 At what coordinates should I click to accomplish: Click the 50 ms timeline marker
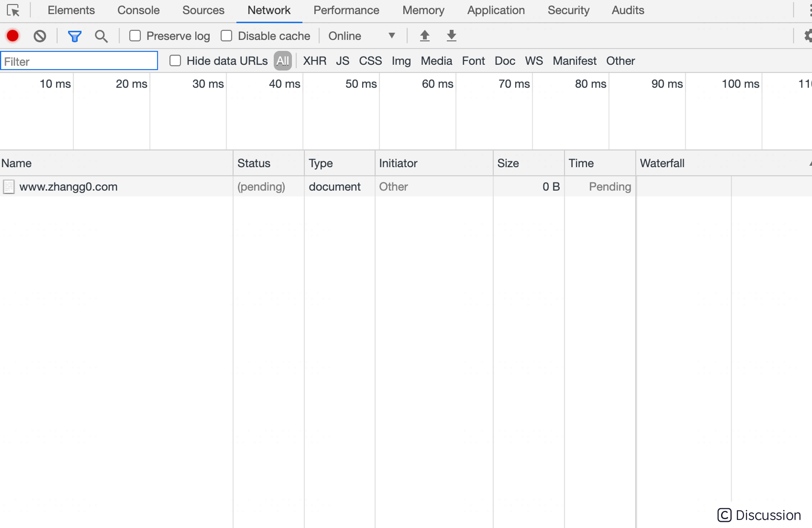tap(361, 84)
